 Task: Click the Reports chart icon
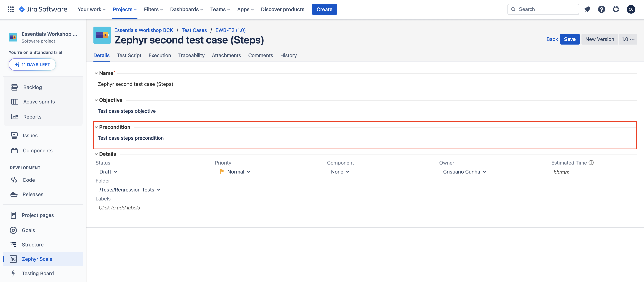[15, 117]
